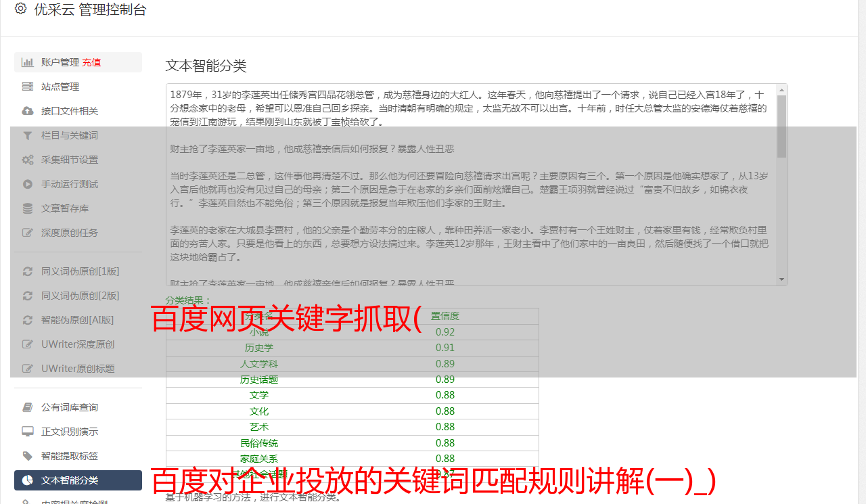This screenshot has width=866, height=504.
Task: Open 采集细节设置 settings
Action: tap(78, 160)
